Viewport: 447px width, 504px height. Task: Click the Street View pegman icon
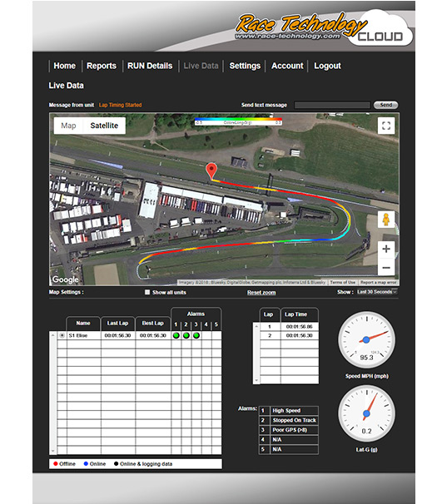coord(386,220)
